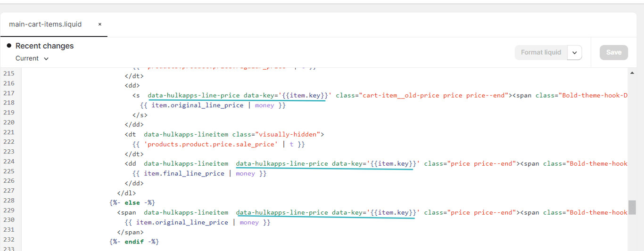Click the '</dl>' closing tag

coord(126,193)
